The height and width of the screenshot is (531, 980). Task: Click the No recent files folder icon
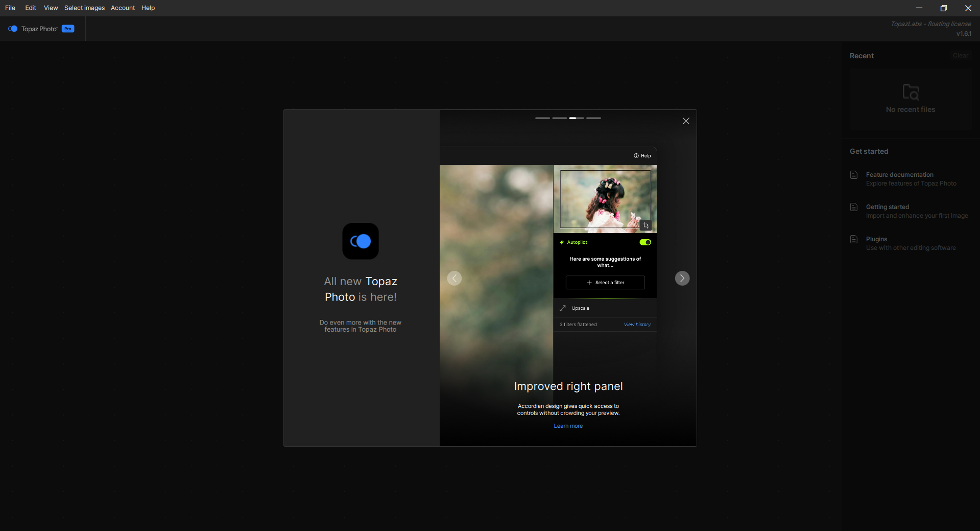911,92
